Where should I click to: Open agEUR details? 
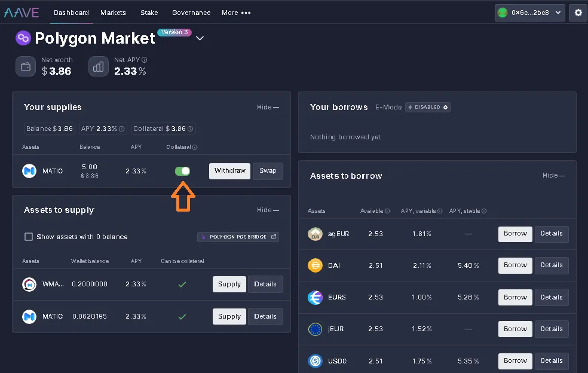click(552, 234)
